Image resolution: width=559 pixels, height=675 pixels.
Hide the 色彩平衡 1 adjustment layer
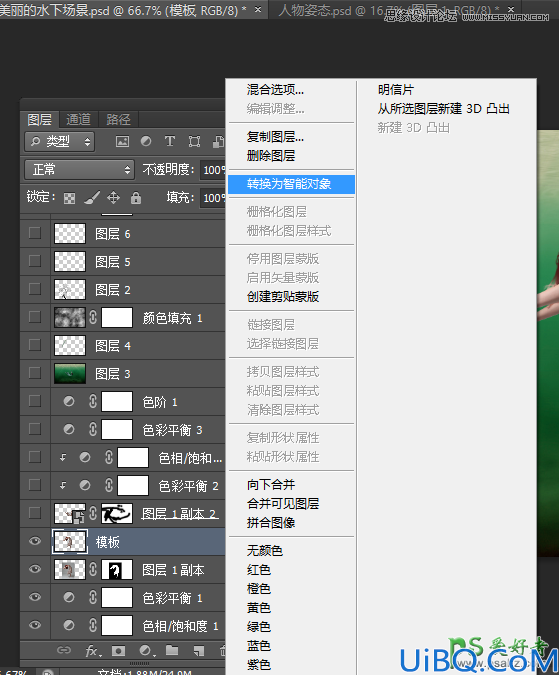click(35, 597)
